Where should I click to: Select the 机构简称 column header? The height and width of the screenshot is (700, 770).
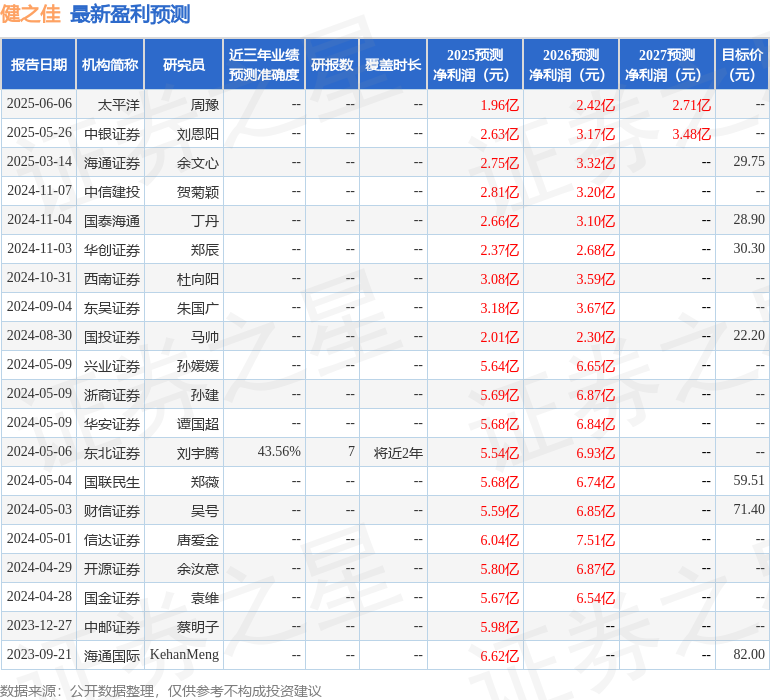pos(110,64)
